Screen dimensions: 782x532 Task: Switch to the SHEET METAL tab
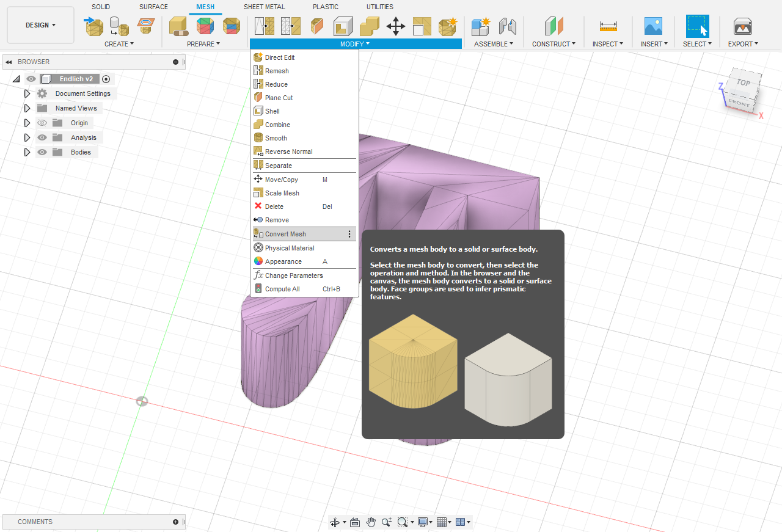coord(264,7)
